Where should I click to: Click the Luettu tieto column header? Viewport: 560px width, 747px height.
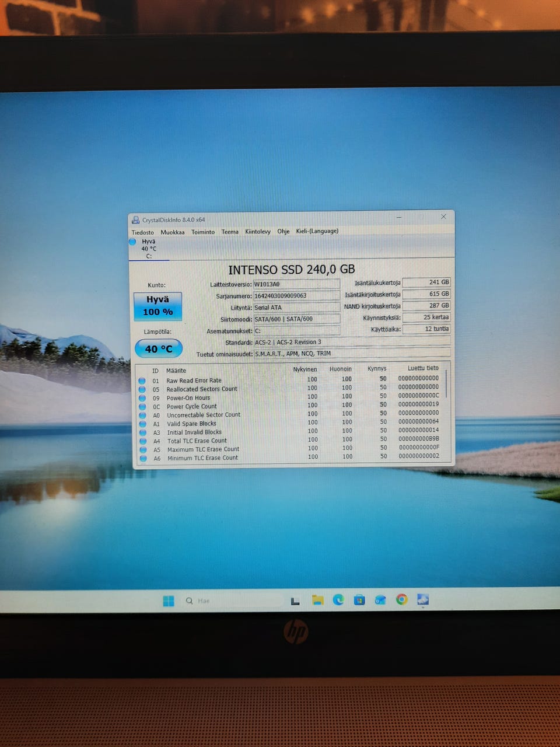click(x=423, y=368)
